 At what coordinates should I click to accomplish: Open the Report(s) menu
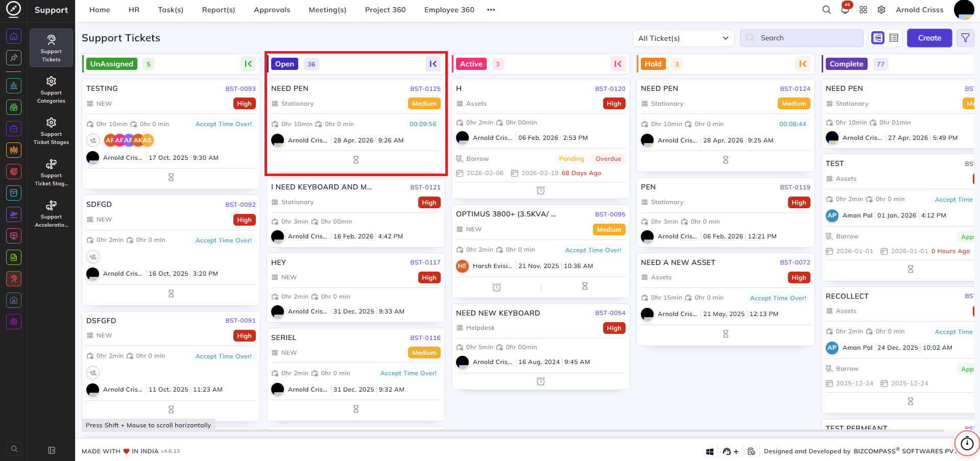(219, 10)
